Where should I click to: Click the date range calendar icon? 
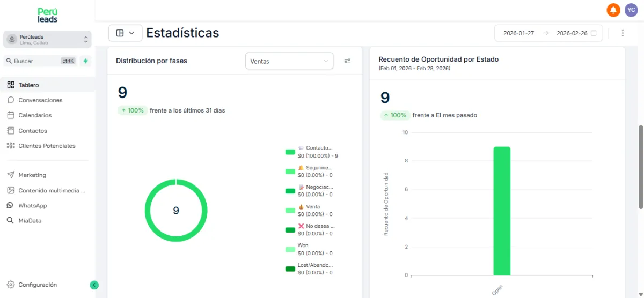pos(594,33)
